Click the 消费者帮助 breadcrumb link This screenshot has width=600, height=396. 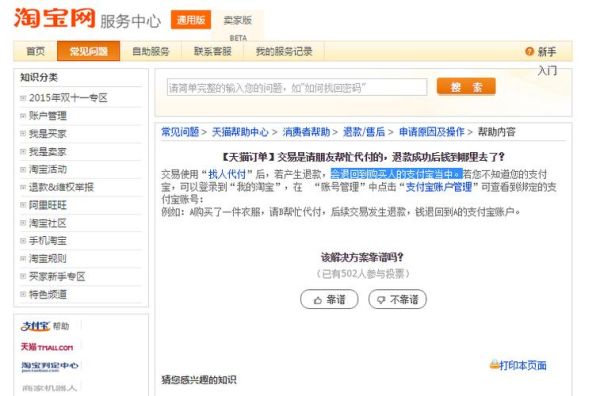pyautogui.click(x=306, y=132)
